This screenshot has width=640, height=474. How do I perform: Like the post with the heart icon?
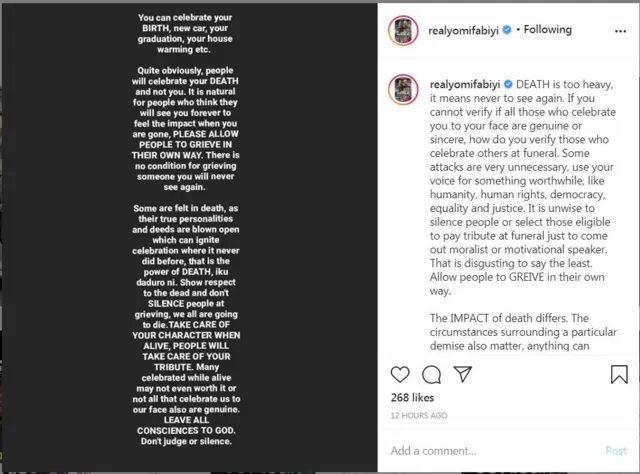click(400, 375)
